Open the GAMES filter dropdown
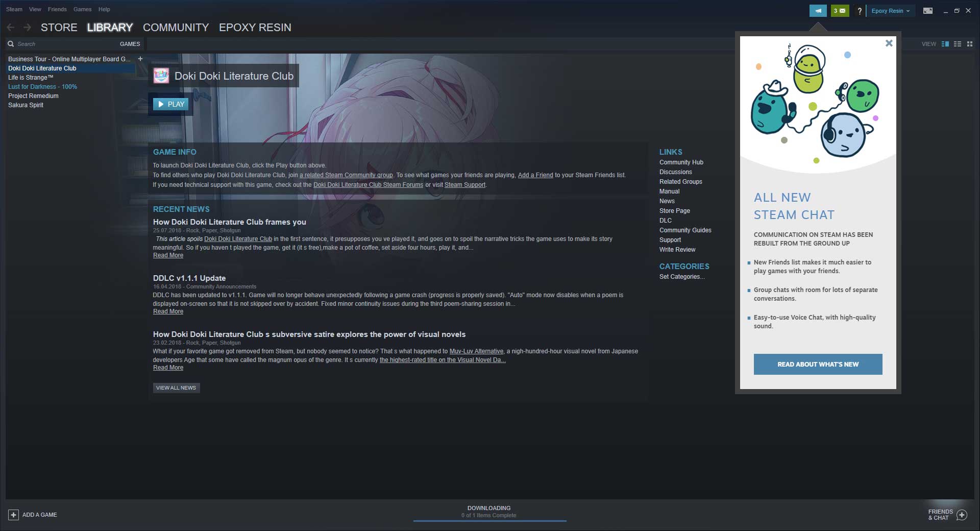980x531 pixels. coord(130,44)
